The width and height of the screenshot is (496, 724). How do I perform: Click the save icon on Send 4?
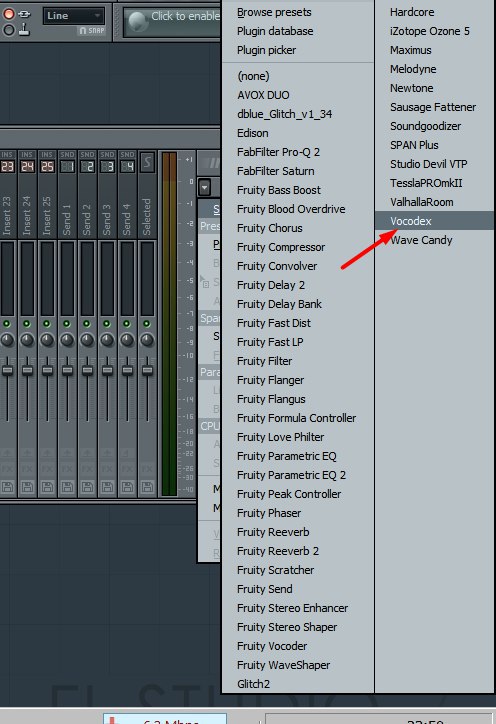[x=127, y=487]
